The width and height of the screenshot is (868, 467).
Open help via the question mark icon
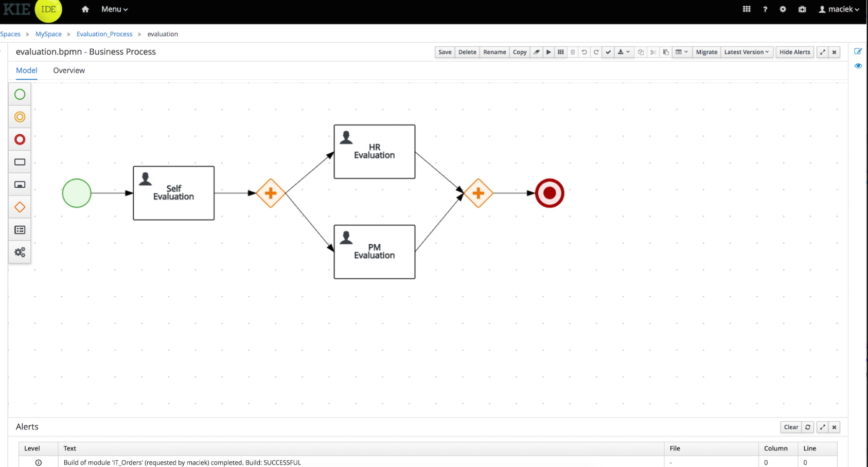(x=765, y=9)
